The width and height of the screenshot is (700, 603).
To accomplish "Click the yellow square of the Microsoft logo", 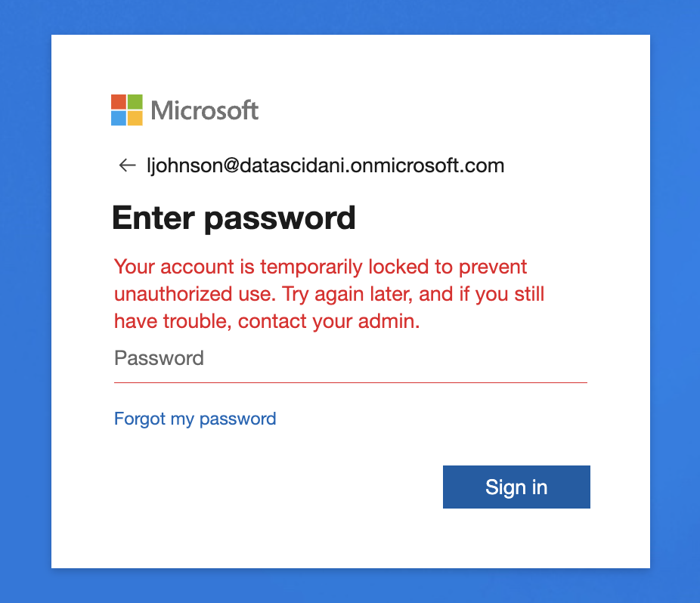I will (135, 119).
